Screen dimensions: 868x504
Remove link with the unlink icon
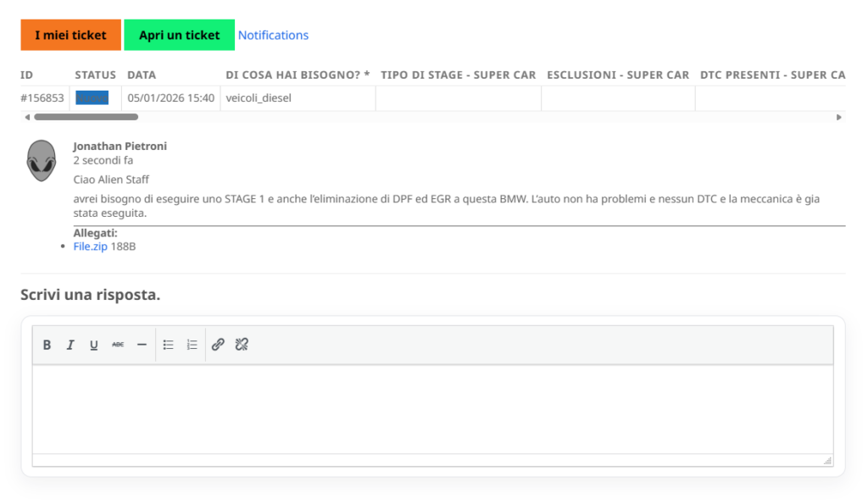pyautogui.click(x=242, y=345)
